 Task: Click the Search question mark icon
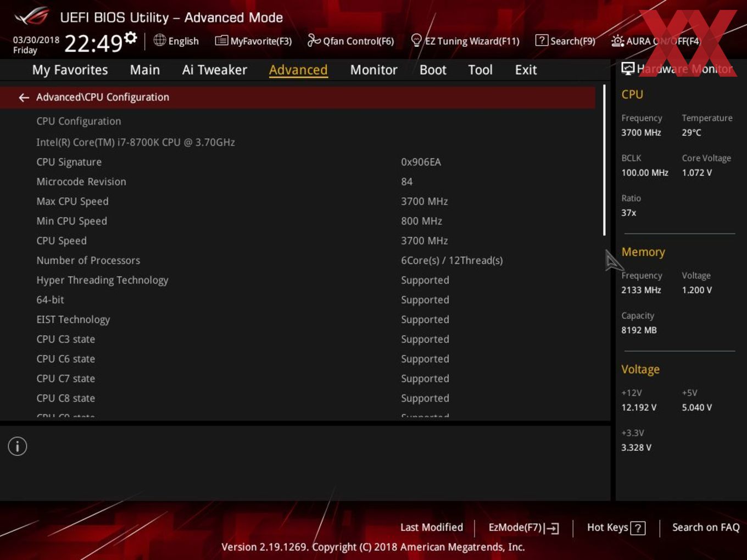click(541, 40)
